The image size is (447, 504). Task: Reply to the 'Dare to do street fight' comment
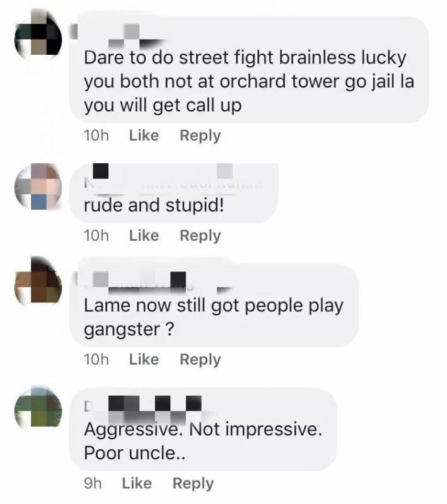pyautogui.click(x=200, y=136)
